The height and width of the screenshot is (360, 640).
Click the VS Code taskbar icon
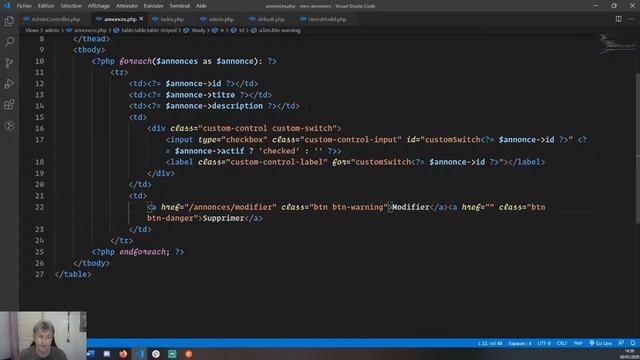click(x=140, y=354)
